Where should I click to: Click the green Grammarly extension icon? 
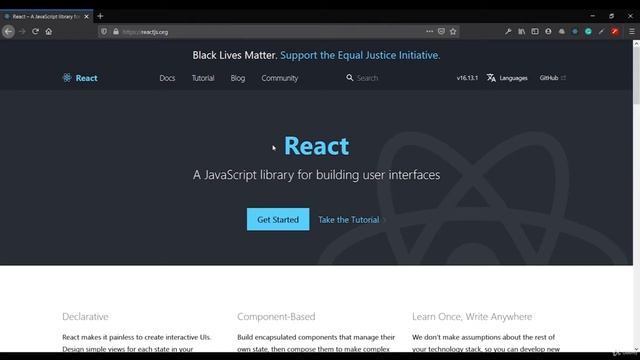[x=588, y=31]
